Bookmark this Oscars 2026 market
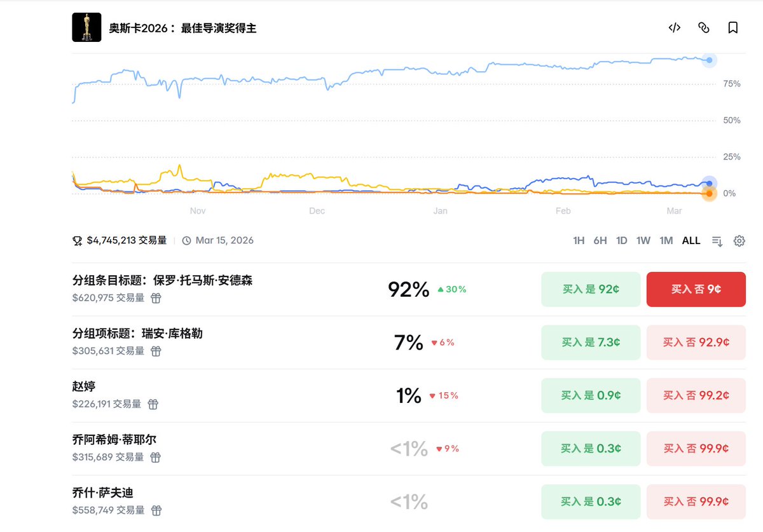This screenshot has width=763, height=532. (733, 27)
